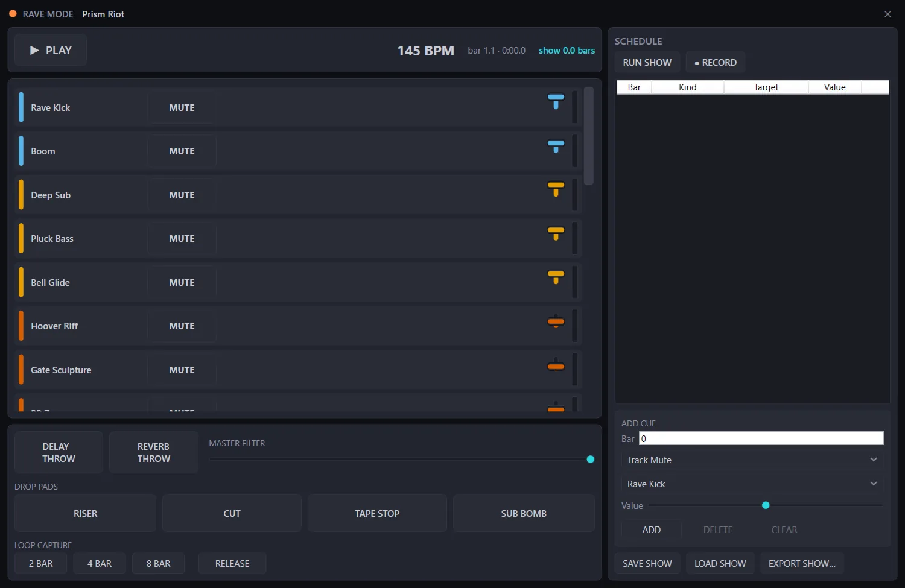Screen dimensions: 905x588
Task: Open the Track Mute cue kind dropdown
Action: coord(752,460)
